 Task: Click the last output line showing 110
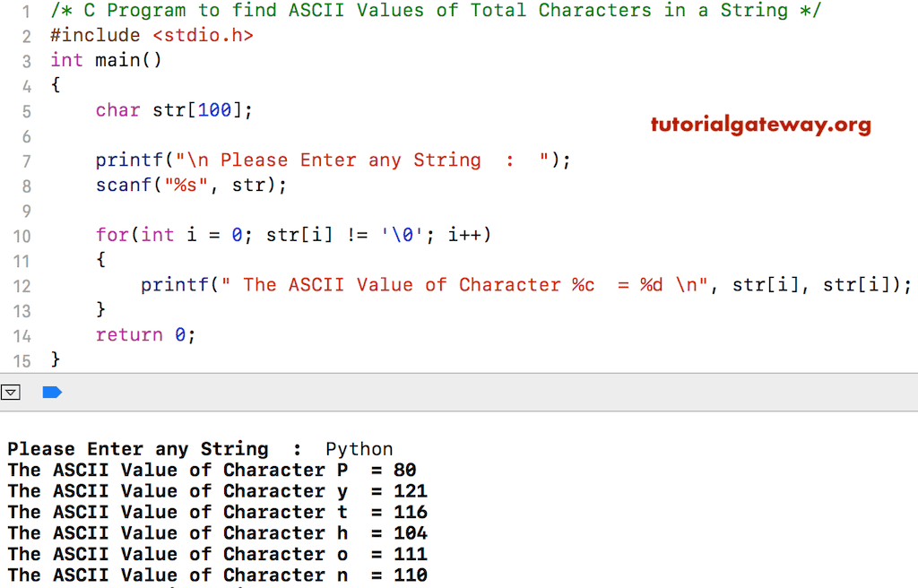point(215,575)
